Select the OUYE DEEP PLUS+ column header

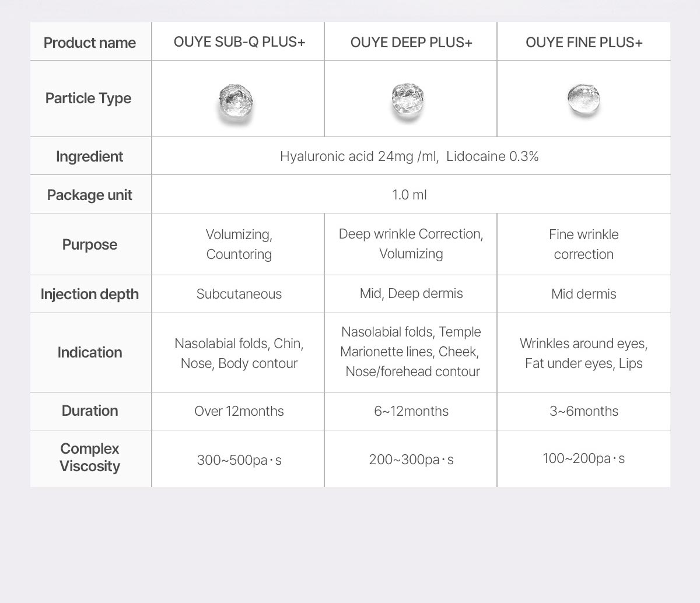tap(411, 43)
